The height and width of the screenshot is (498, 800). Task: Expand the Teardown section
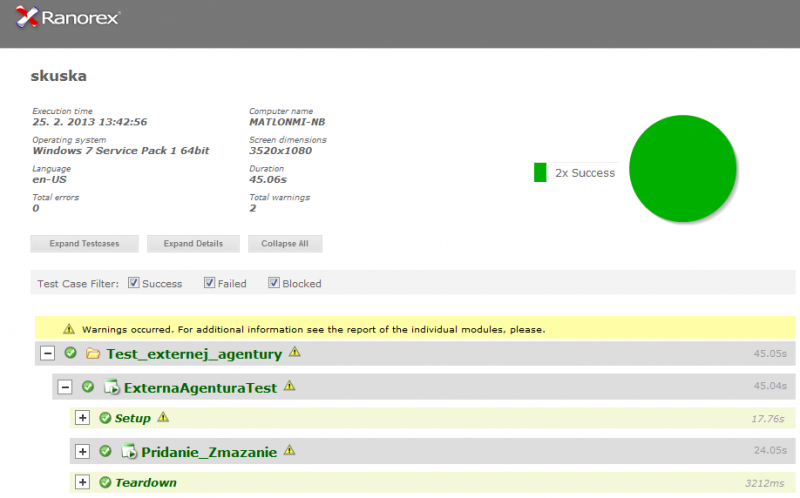82,482
